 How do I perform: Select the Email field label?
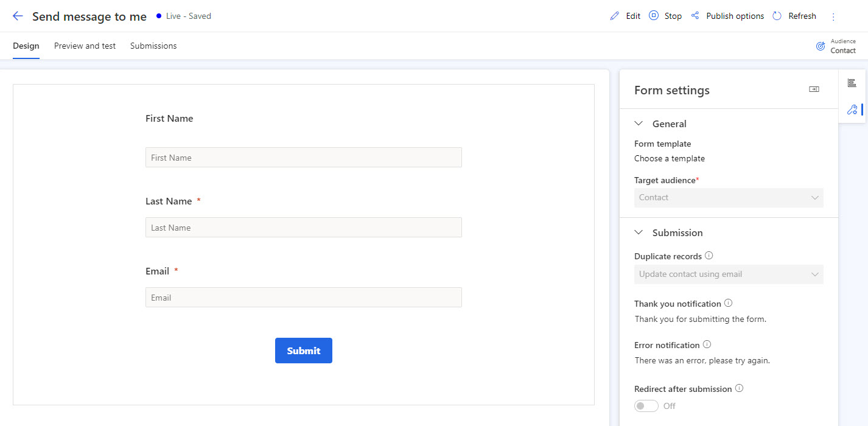[157, 271]
